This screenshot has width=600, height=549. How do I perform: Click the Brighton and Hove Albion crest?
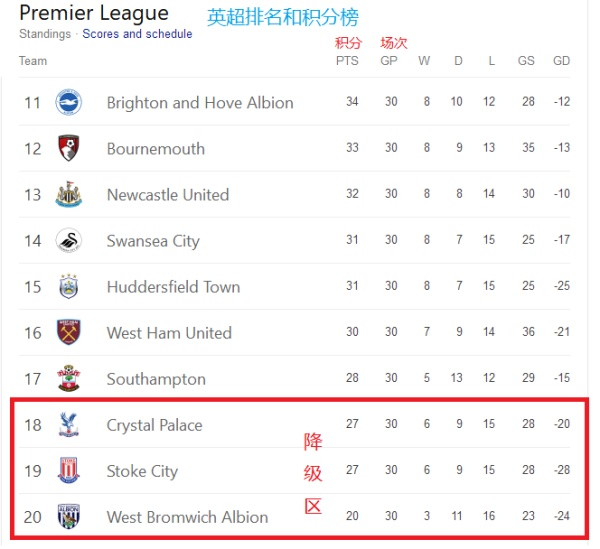(68, 102)
